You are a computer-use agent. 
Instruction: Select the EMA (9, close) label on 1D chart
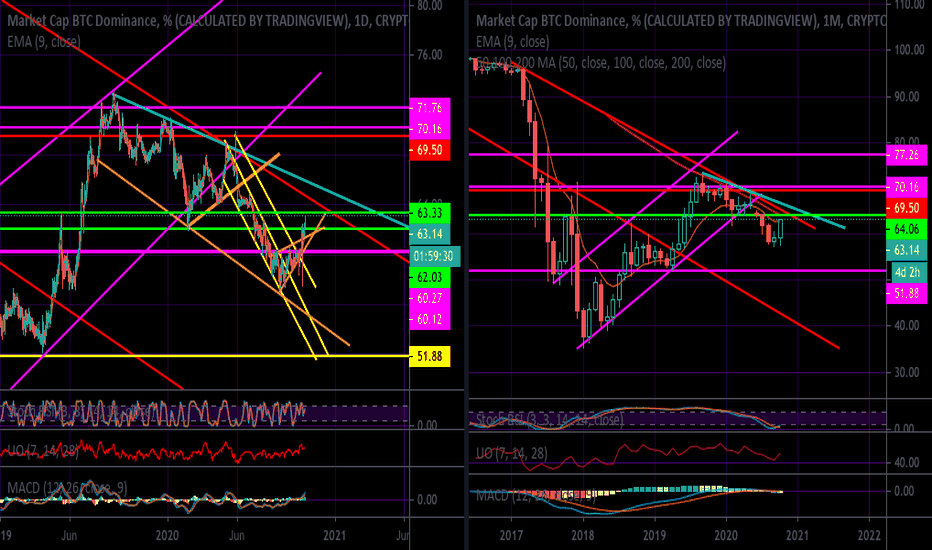[x=43, y=42]
